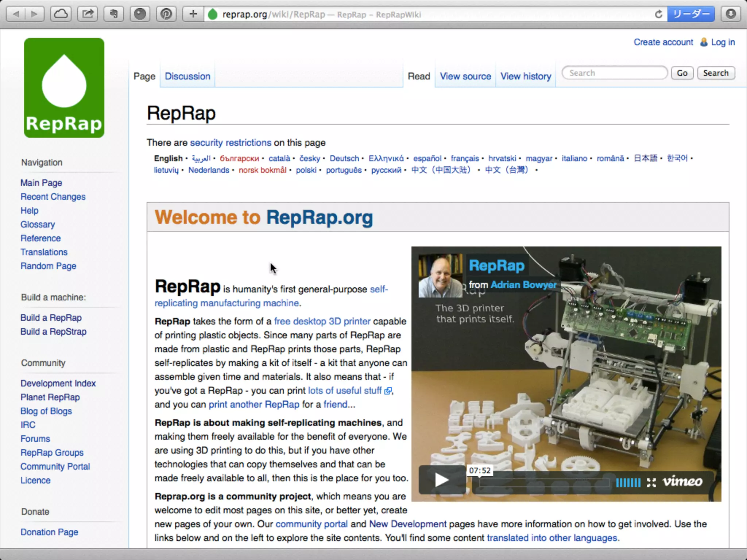Click the Pinterest toolbar icon

[x=166, y=14]
